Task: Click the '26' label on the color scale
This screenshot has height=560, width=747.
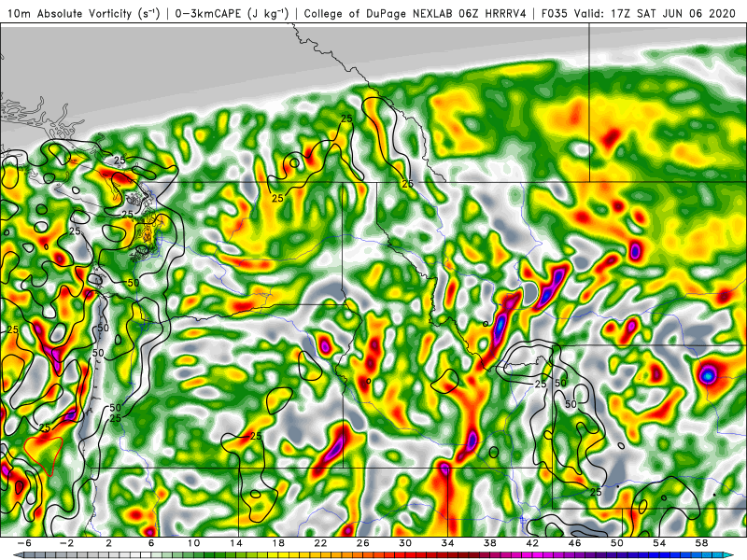Action: pyautogui.click(x=363, y=543)
